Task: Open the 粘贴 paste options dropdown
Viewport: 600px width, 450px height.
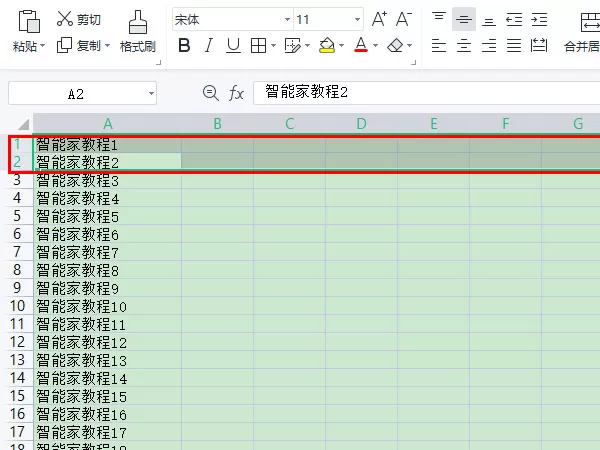Action: pyautogui.click(x=42, y=46)
